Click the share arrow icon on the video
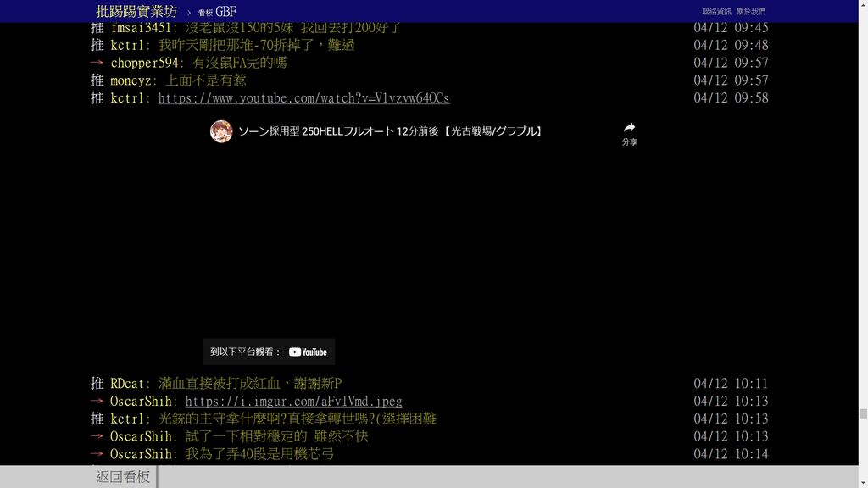 pyautogui.click(x=629, y=127)
